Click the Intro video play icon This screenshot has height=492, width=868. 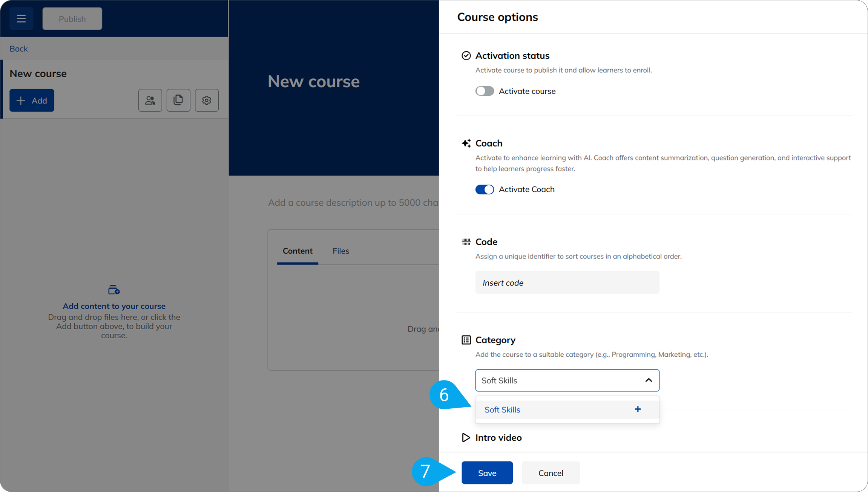(x=466, y=437)
